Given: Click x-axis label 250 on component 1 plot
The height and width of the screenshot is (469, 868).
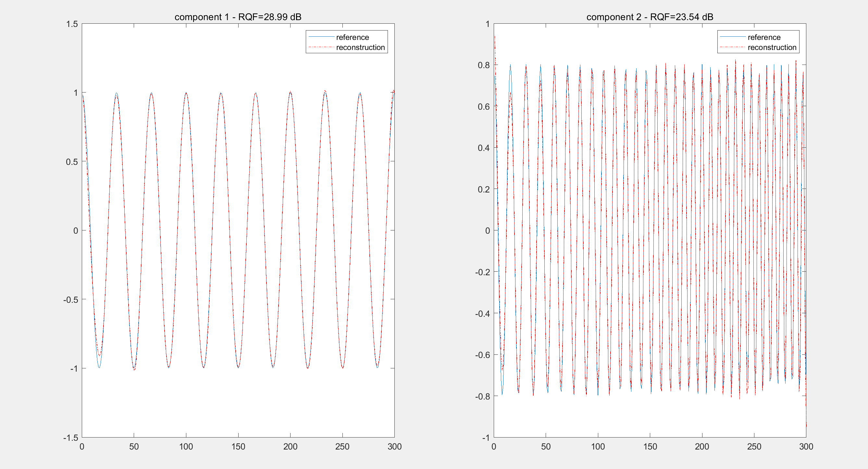Looking at the screenshot, I should coord(342,446).
